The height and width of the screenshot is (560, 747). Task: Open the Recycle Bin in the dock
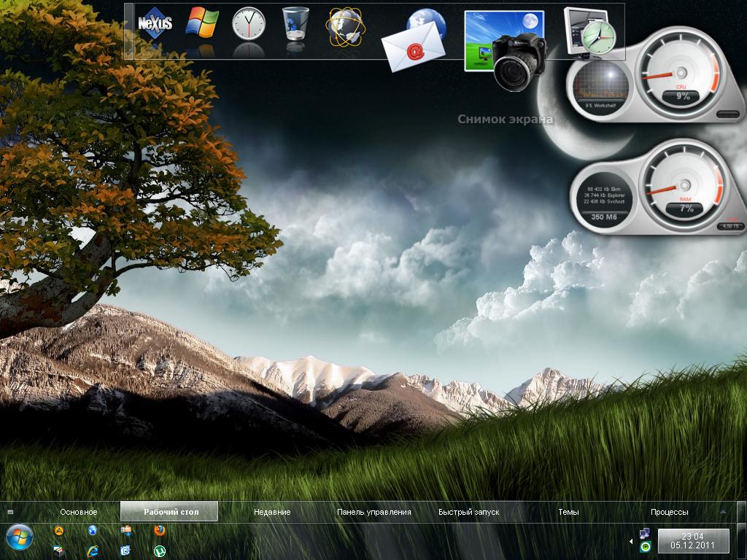coord(295,23)
